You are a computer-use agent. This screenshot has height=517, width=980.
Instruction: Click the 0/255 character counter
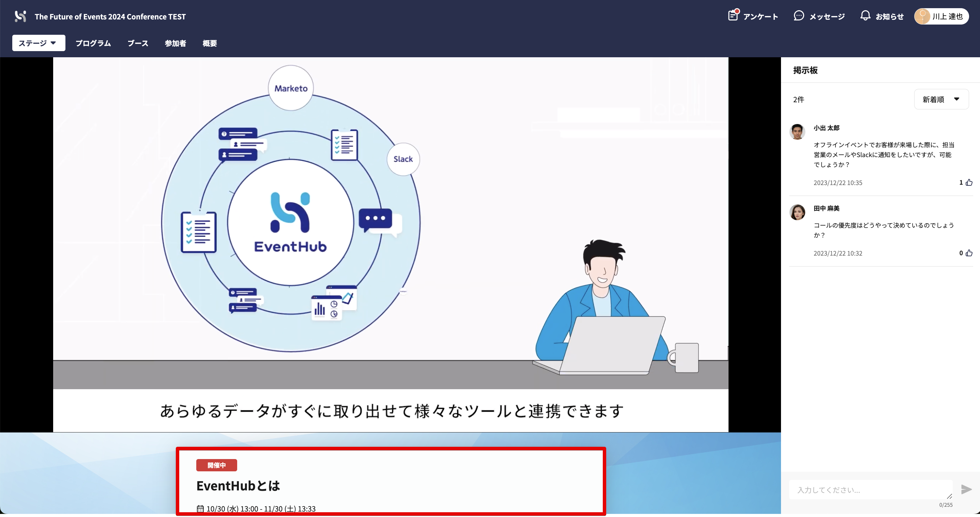click(946, 505)
